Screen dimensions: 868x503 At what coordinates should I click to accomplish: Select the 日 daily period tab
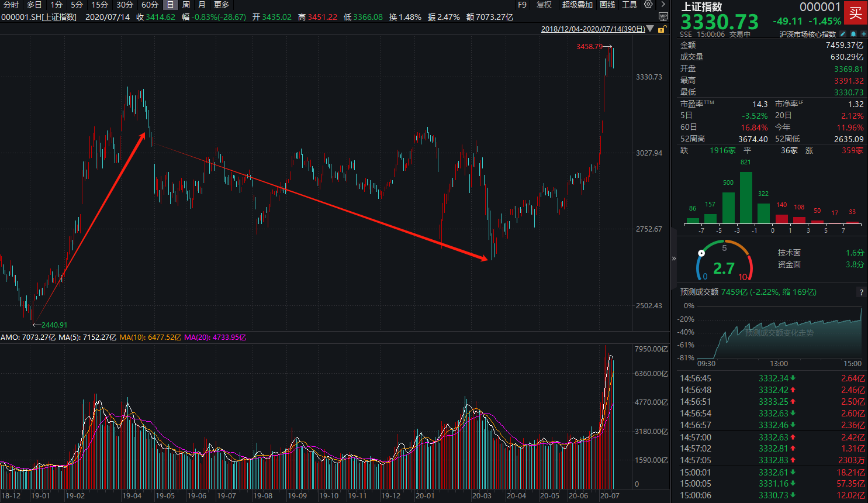pyautogui.click(x=170, y=5)
